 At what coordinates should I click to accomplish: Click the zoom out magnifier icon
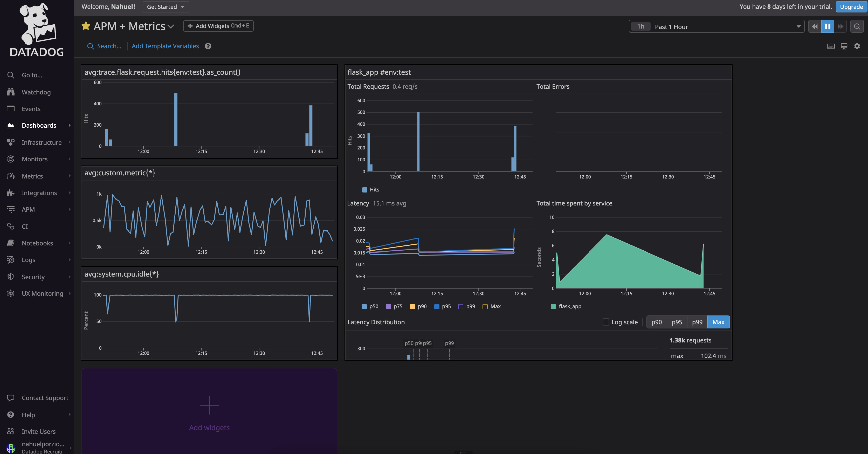(x=857, y=26)
